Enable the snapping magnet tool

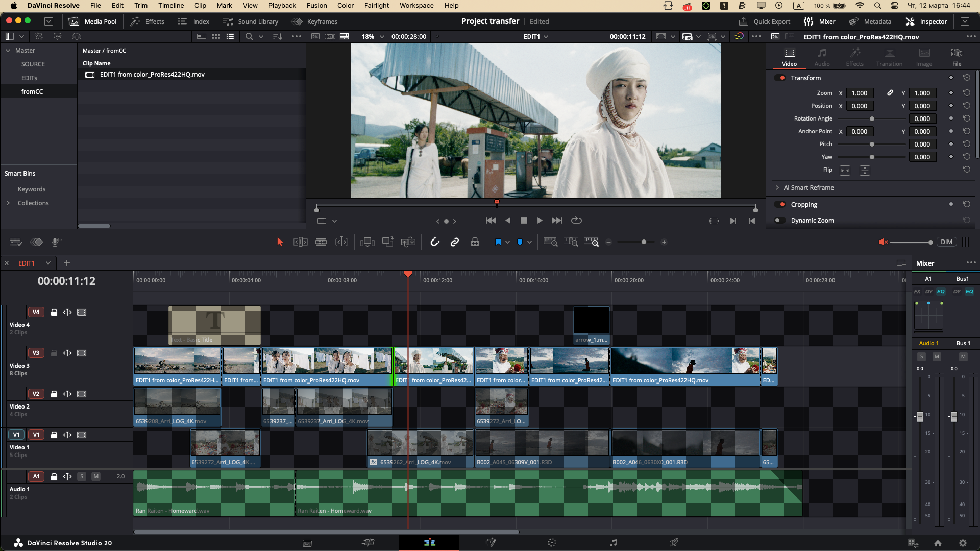tap(434, 242)
